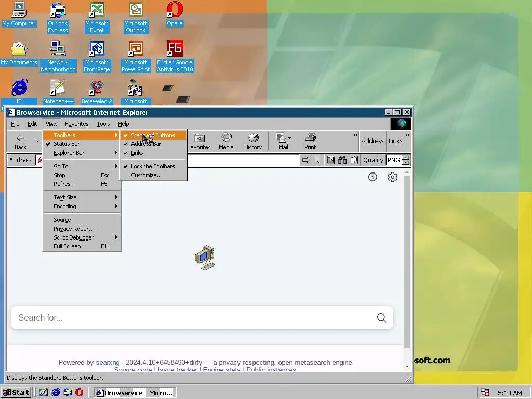Expand the Go To submenu

click(82, 166)
